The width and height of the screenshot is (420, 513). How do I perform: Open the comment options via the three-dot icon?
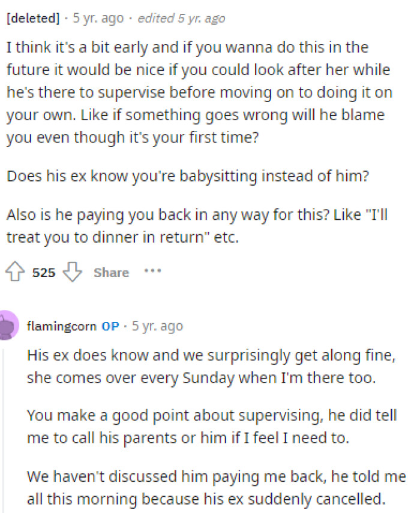click(153, 272)
